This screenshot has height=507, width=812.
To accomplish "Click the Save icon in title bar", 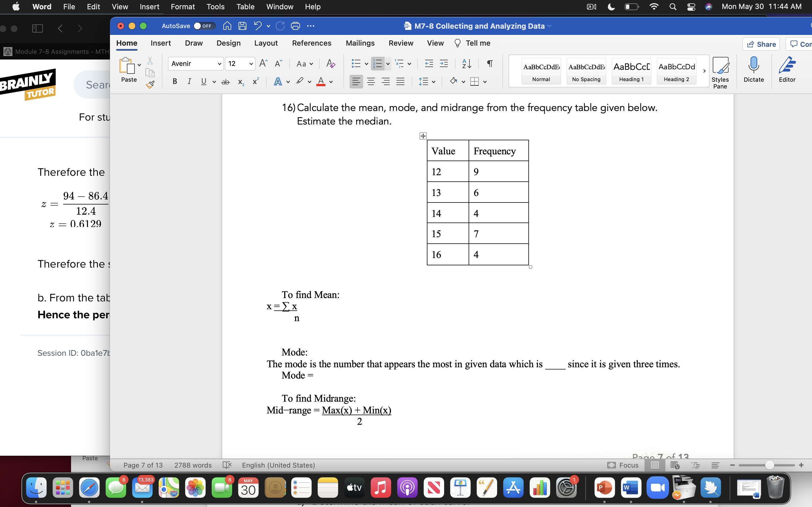I will [242, 26].
